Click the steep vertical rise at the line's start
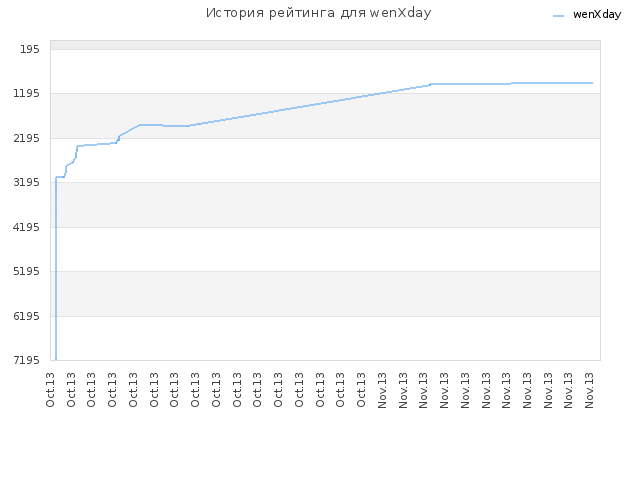This screenshot has width=640, height=480. click(x=56, y=269)
